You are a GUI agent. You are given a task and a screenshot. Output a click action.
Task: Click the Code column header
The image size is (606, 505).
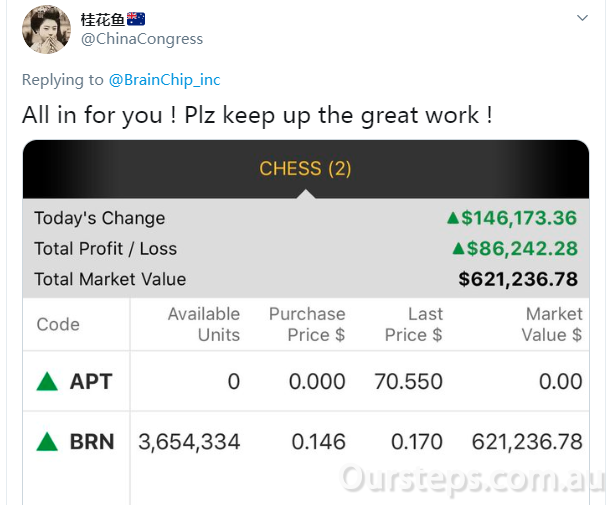coord(58,325)
